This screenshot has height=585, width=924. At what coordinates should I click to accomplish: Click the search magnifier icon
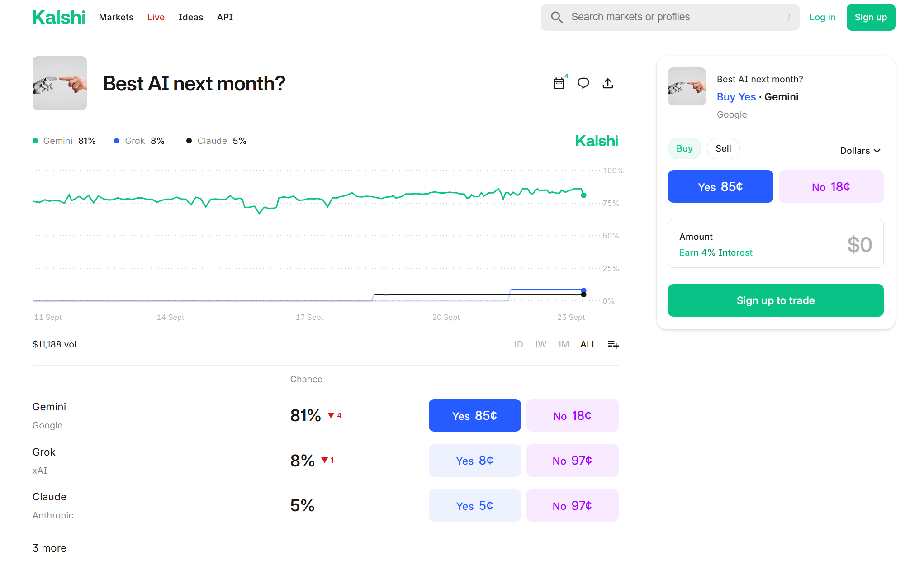coord(557,17)
